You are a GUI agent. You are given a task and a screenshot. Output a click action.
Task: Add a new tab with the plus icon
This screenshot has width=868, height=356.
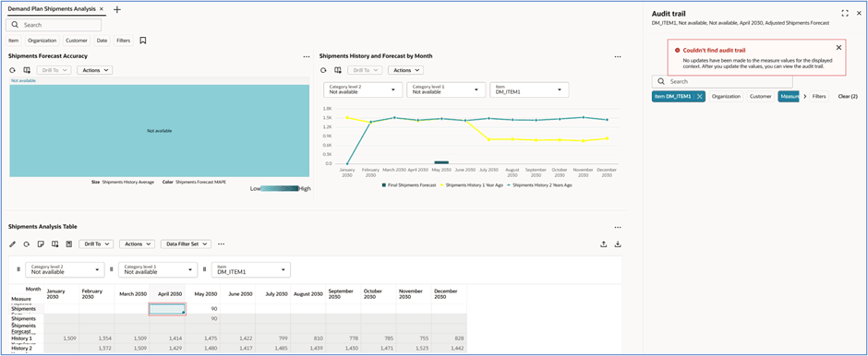tap(116, 9)
